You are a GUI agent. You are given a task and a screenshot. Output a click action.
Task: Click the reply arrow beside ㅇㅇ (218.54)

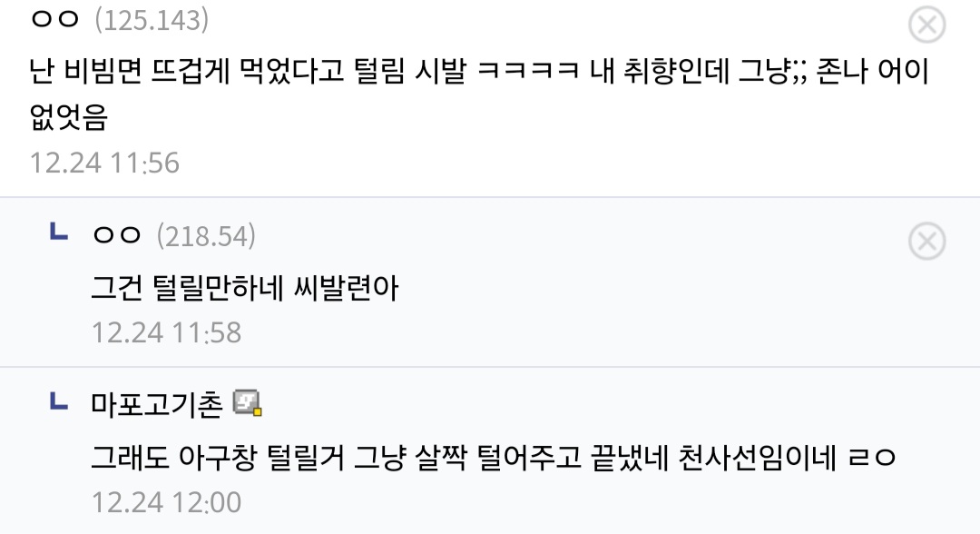pos(57,234)
